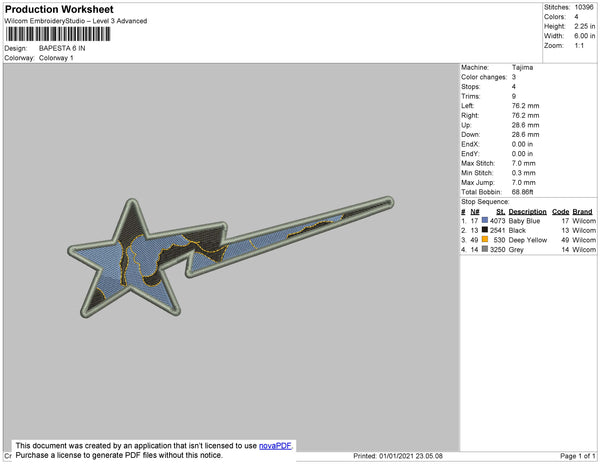Screen dimensions: 600x464
Task: Select the printed date 01/01/2021 23.05.08
Action: pyautogui.click(x=411, y=456)
